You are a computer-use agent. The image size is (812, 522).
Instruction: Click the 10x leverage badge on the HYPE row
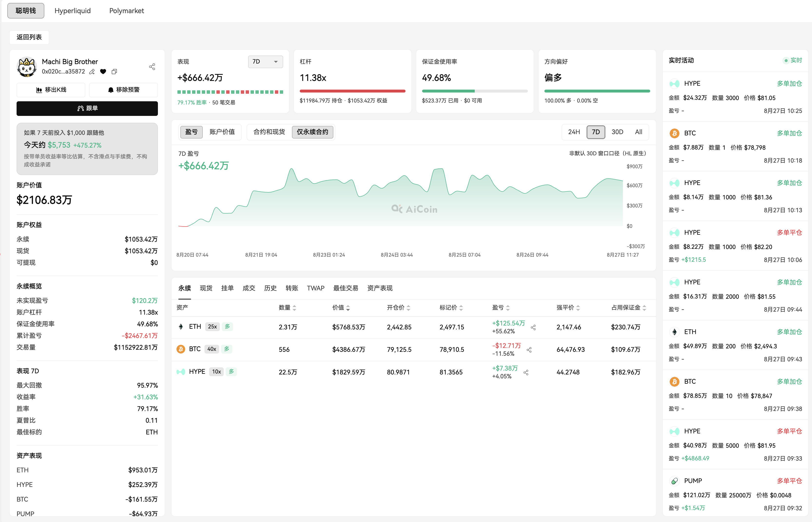click(x=216, y=372)
